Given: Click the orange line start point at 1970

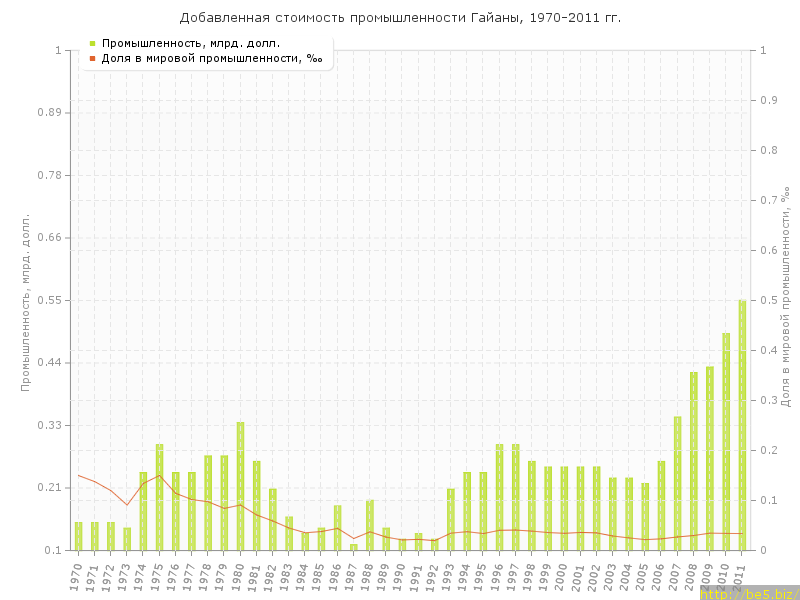Looking at the screenshot, I should 78,475.
